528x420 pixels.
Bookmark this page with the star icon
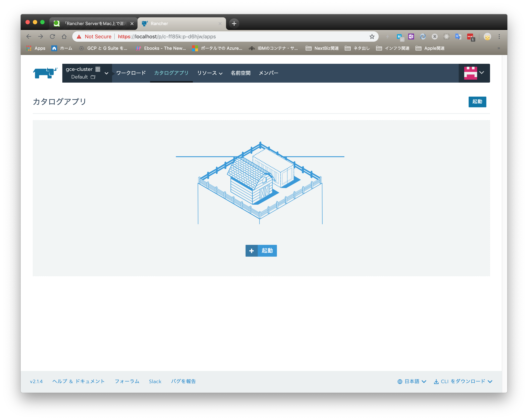click(x=372, y=37)
